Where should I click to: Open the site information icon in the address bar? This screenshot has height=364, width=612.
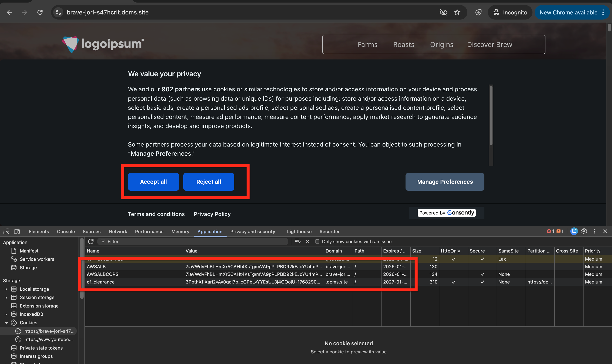(58, 12)
